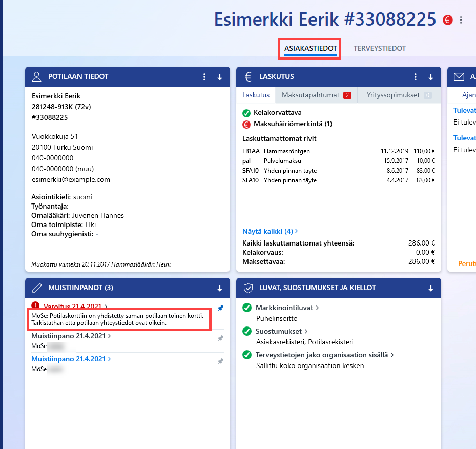Switch to the Terveystiedot tab
Viewport: 476px width, 449px height.
[380, 48]
